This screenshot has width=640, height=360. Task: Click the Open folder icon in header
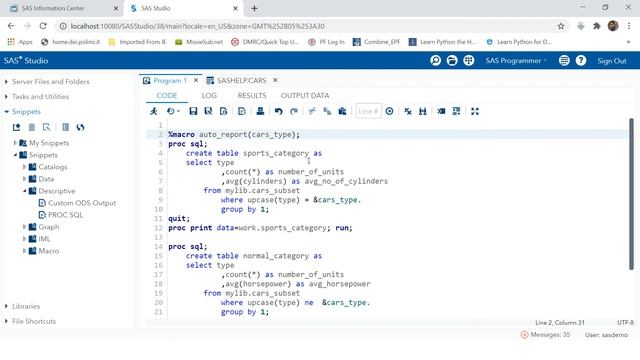[x=452, y=60]
